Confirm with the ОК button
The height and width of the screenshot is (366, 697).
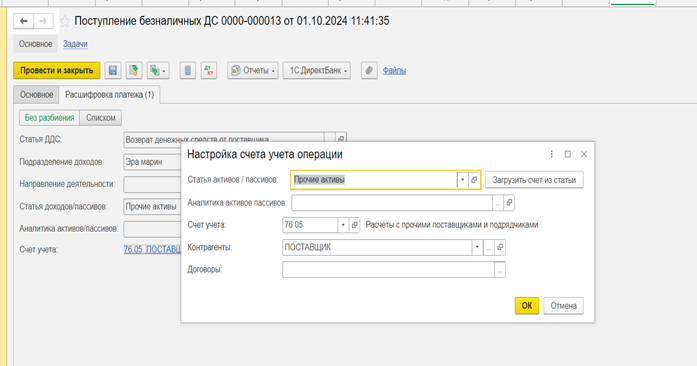(527, 306)
